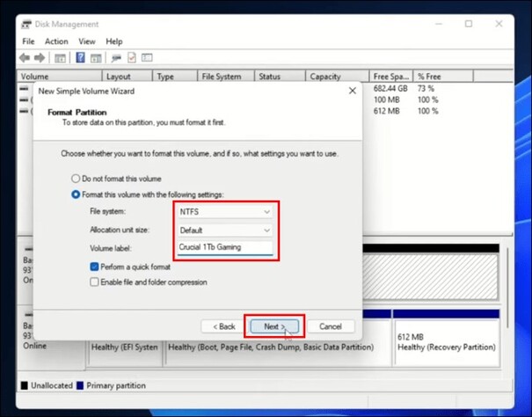The width and height of the screenshot is (532, 417).
Task: Click the Back arrow in the toolbar
Action: [26, 58]
